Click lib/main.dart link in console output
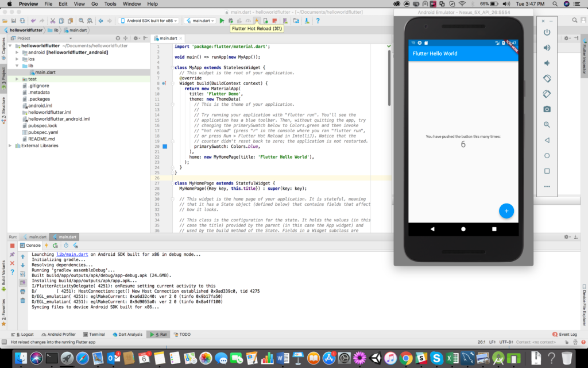588x368 pixels. (72, 254)
